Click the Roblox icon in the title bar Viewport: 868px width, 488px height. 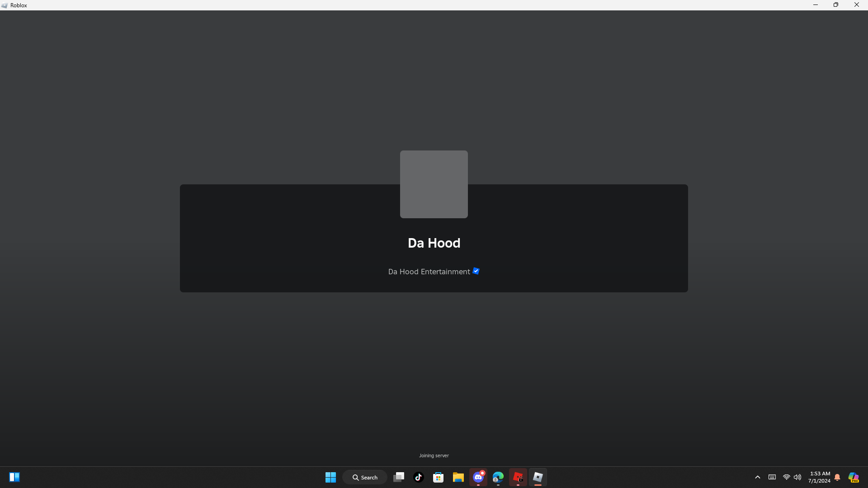(x=5, y=5)
